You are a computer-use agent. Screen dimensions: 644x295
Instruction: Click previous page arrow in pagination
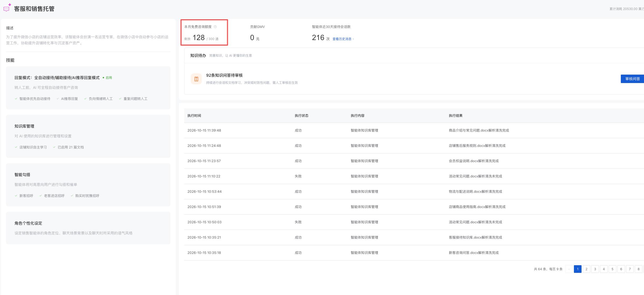click(x=569, y=269)
